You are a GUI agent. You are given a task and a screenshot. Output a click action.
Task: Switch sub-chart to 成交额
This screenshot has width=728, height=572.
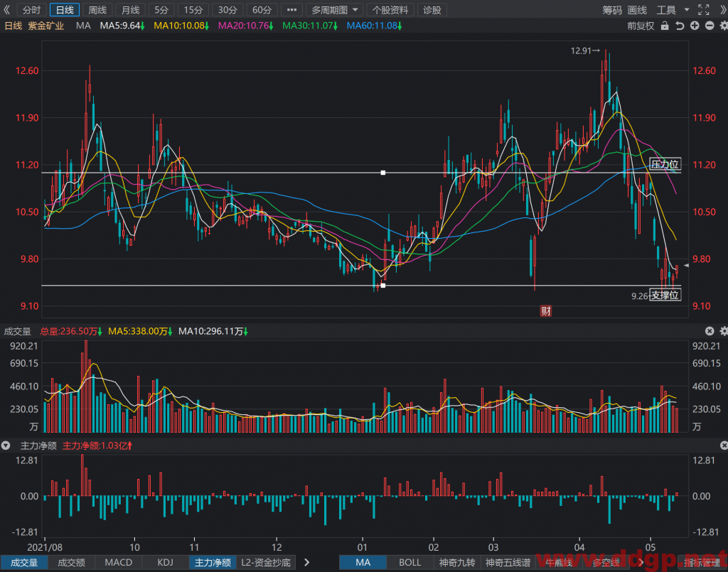(72, 562)
